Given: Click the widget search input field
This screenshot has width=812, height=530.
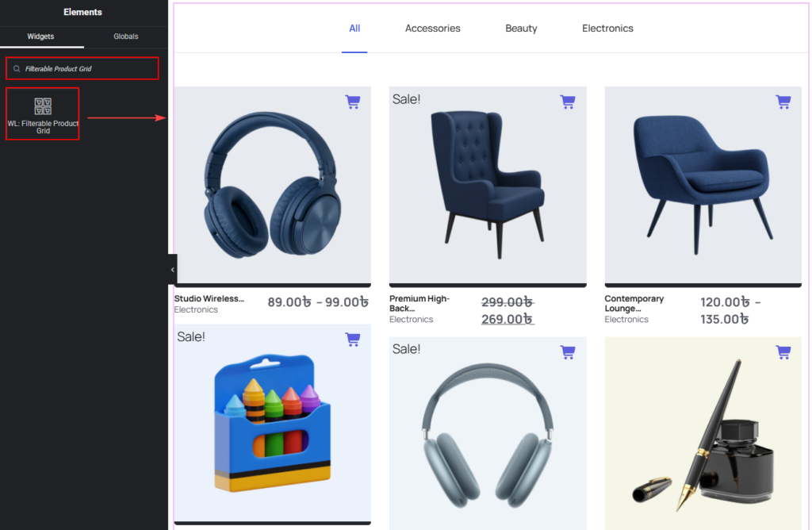Looking at the screenshot, I should (x=82, y=68).
